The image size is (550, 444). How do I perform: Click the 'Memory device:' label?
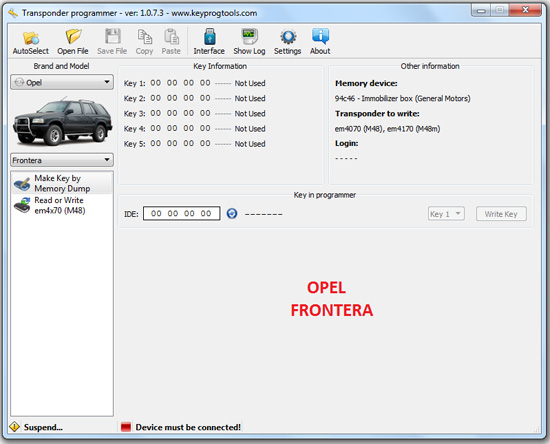pos(366,83)
